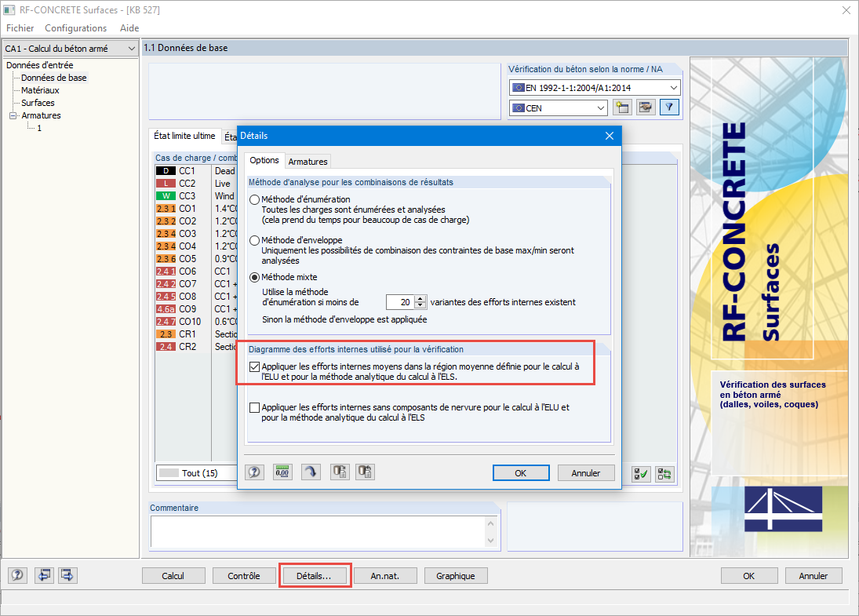
Task: Select the Méthode mixte radio button
Action: click(254, 277)
